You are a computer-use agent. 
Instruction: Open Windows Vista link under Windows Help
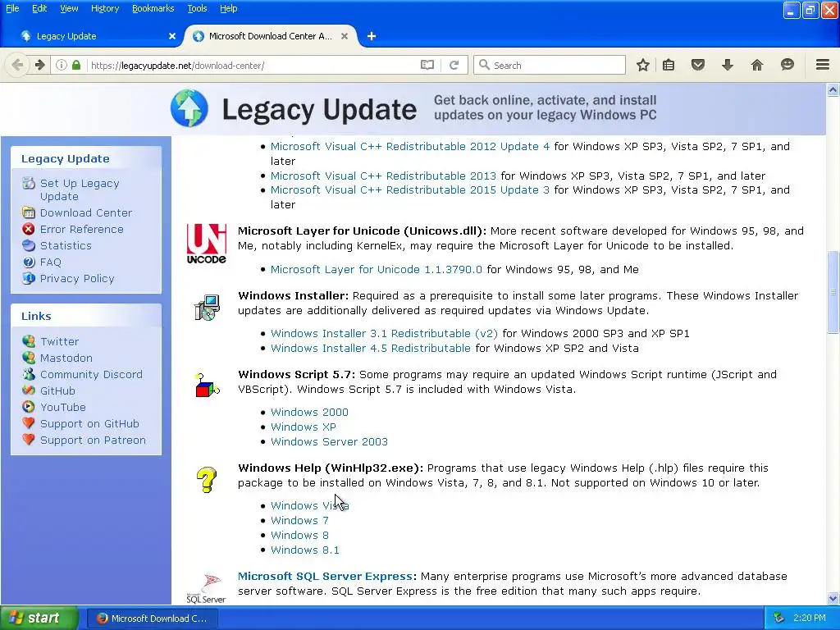pyautogui.click(x=309, y=505)
